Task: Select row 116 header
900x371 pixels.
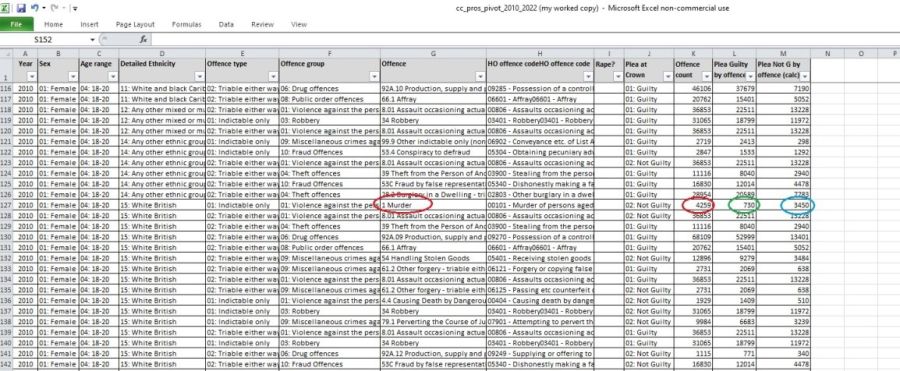Action: pyautogui.click(x=7, y=89)
